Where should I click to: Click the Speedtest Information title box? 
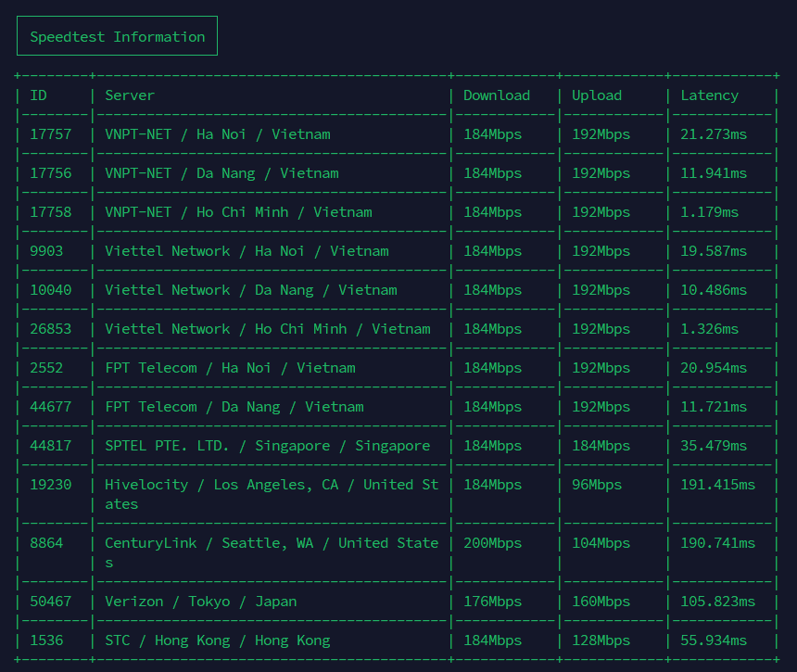click(117, 36)
